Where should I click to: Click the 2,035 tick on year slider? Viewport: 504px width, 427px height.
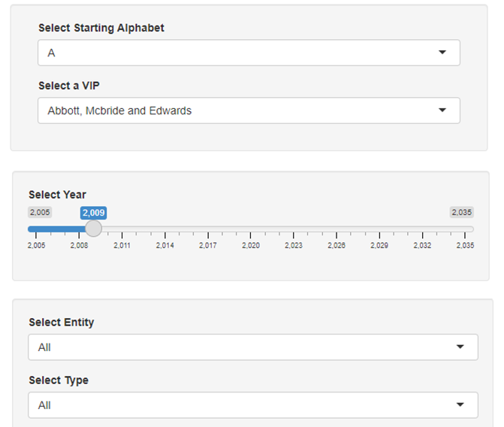[465, 229]
